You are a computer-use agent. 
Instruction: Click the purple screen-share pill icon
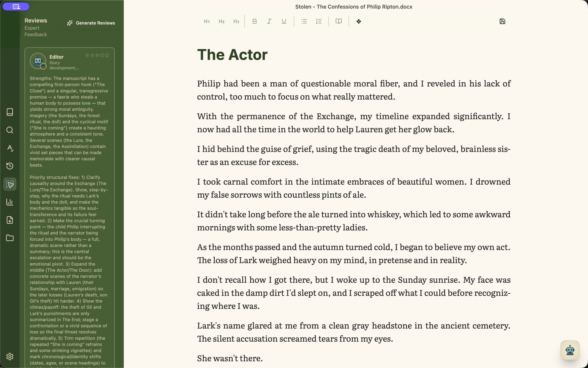(x=16, y=7)
